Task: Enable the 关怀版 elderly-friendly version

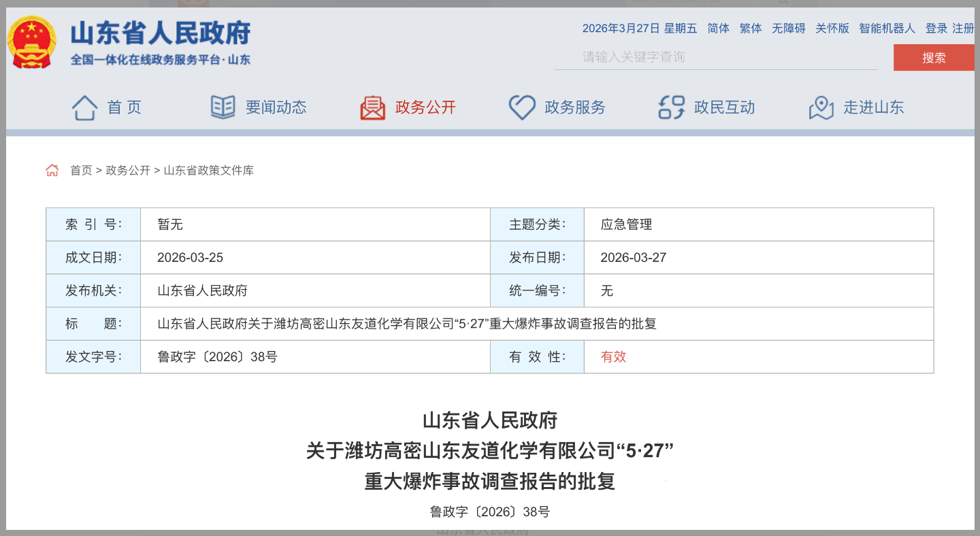Action: click(832, 29)
